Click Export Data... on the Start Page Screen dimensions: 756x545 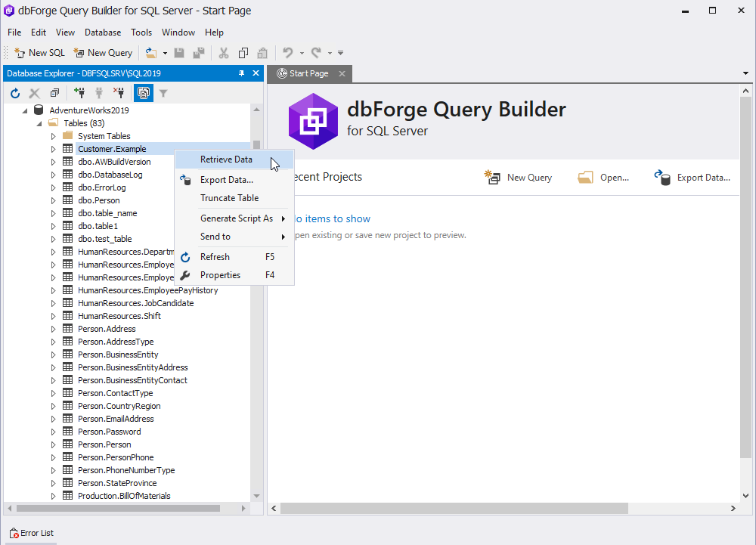pyautogui.click(x=692, y=178)
